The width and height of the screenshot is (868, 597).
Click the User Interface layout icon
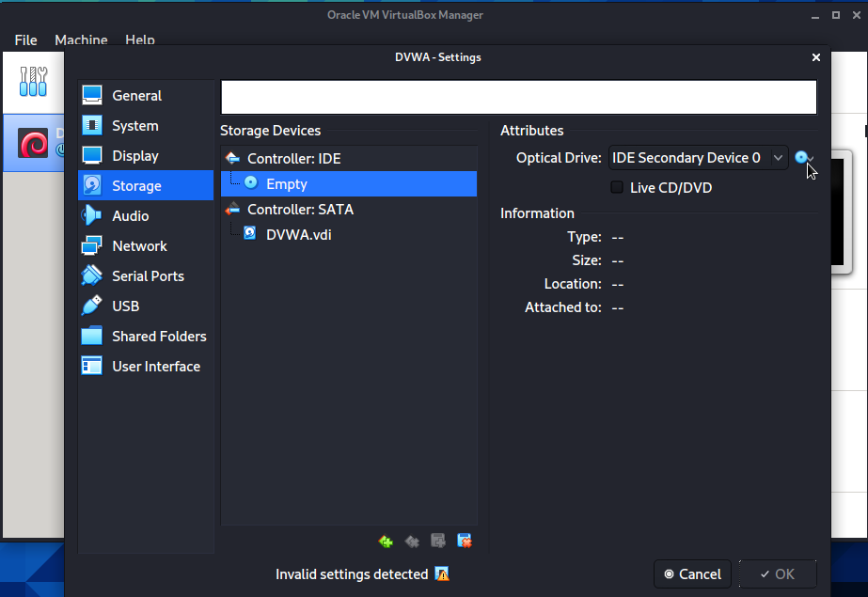92,366
